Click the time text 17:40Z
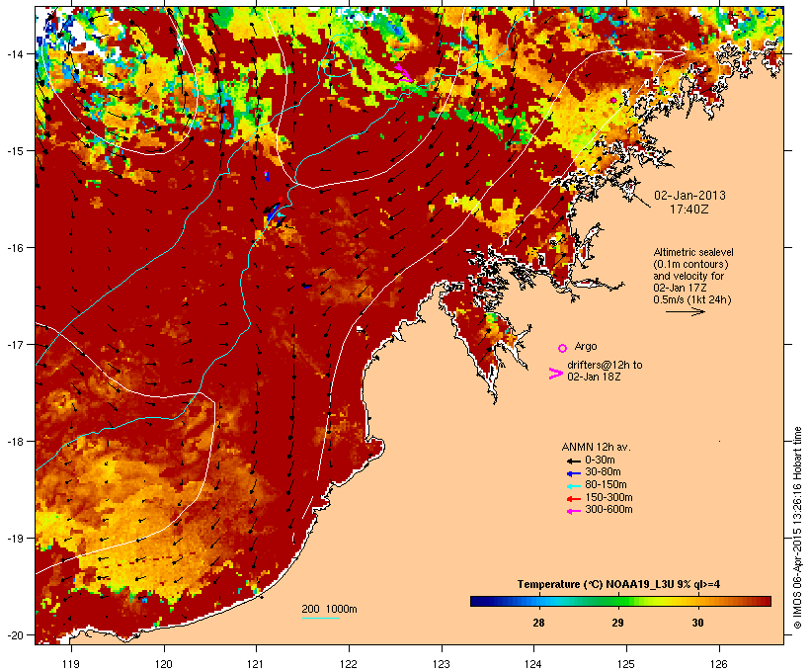Image resolution: width=810 pixels, height=672 pixels. click(x=689, y=210)
